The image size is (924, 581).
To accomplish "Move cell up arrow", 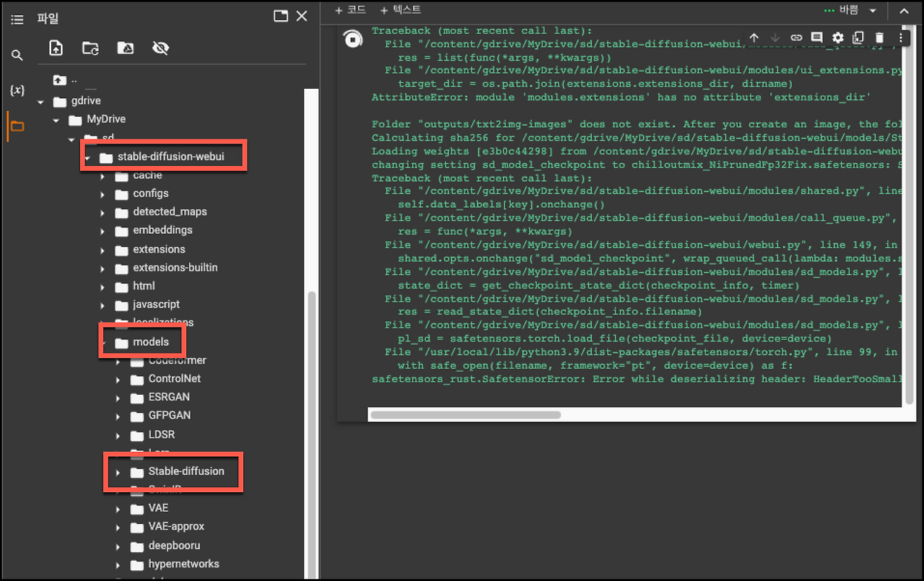I will (754, 38).
